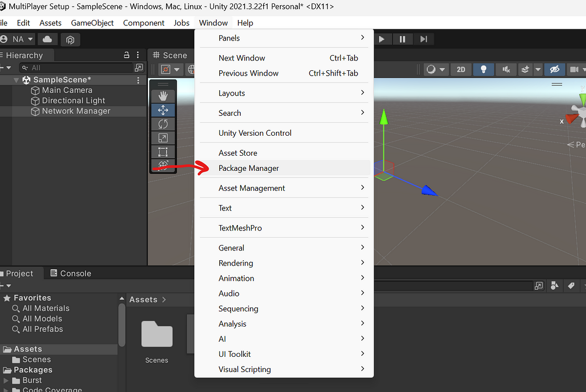
Task: Click the Favorites star icon
Action: [7, 298]
